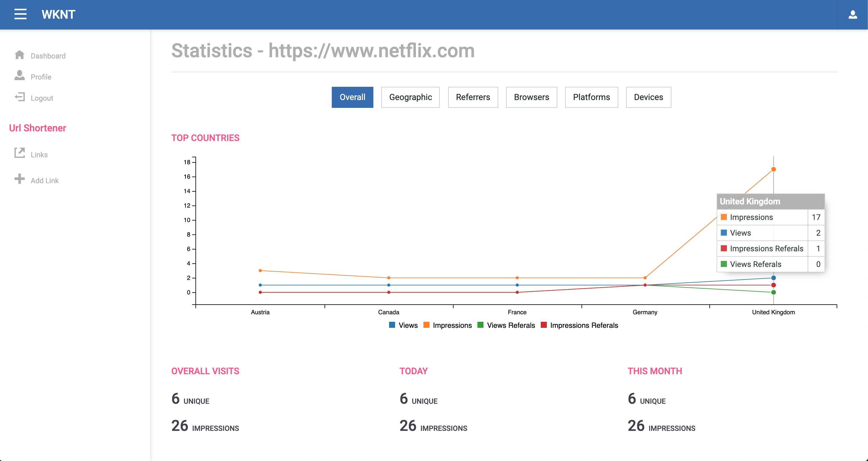
Task: Click the United Kingdom Impressions data point
Action: coord(773,169)
